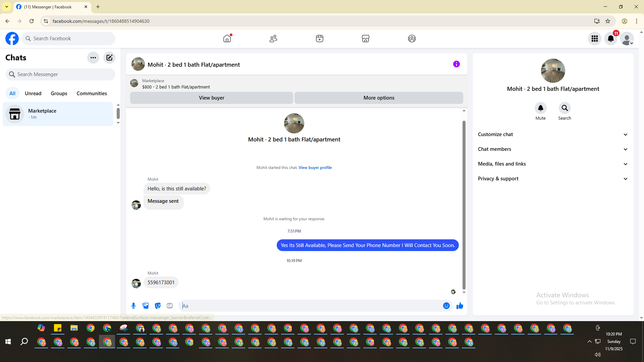644x362 pixels.
Task: Open the Facebook home feed icon
Action: [x=227, y=39]
